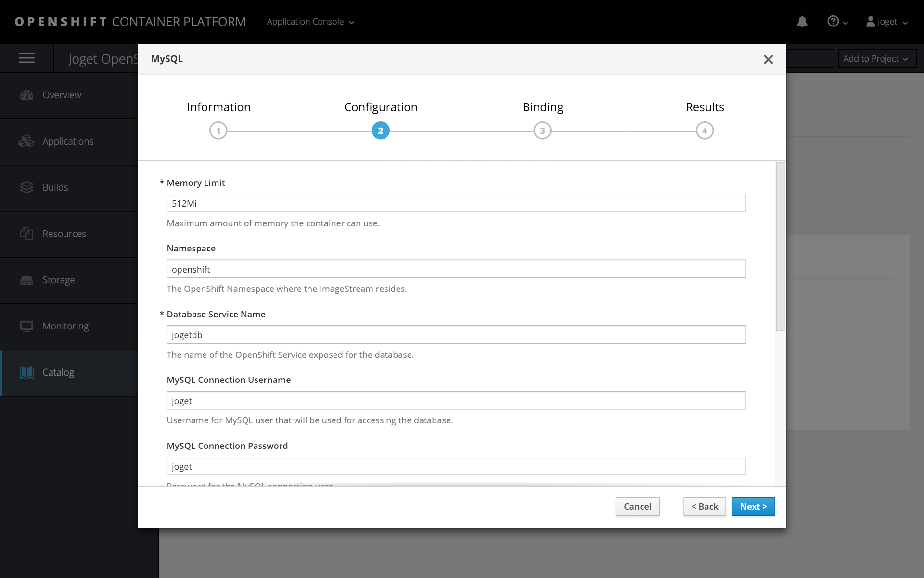This screenshot has height=578, width=924.
Task: Click the Applications cubes icon
Action: click(26, 141)
